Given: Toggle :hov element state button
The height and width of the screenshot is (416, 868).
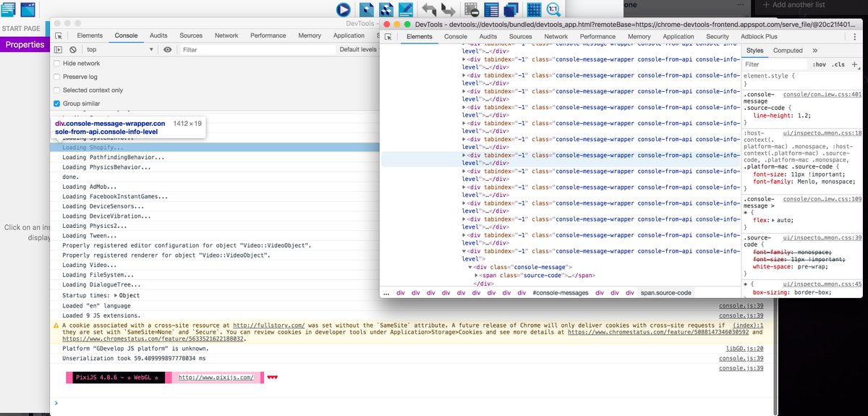Looking at the screenshot, I should [820, 64].
